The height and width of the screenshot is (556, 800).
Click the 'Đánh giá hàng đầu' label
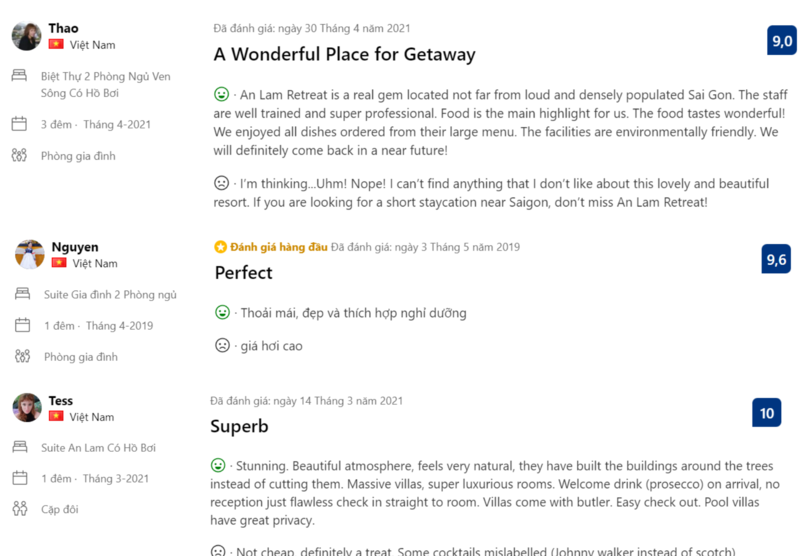pyautogui.click(x=278, y=247)
